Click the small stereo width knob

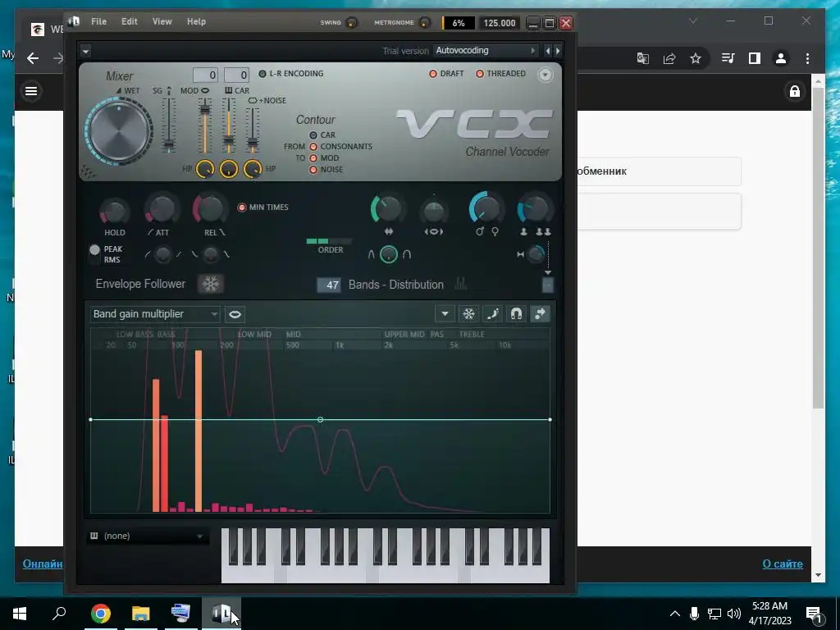click(535, 254)
